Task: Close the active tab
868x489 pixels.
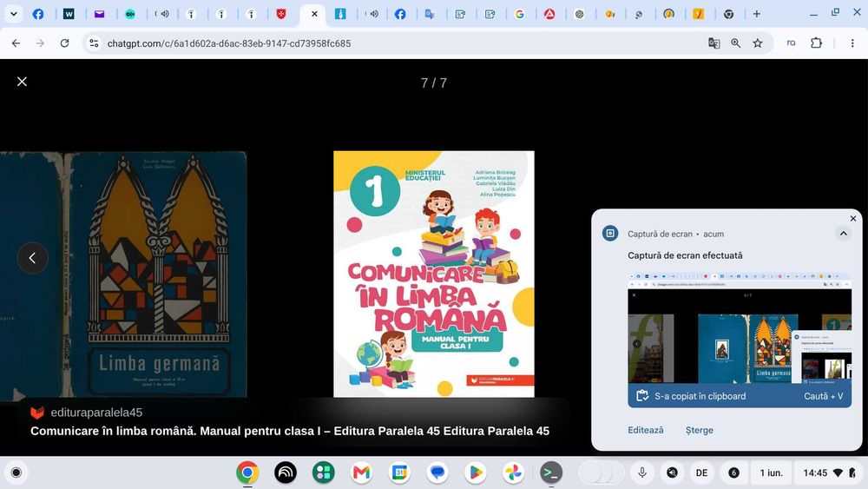Action: coord(314,14)
